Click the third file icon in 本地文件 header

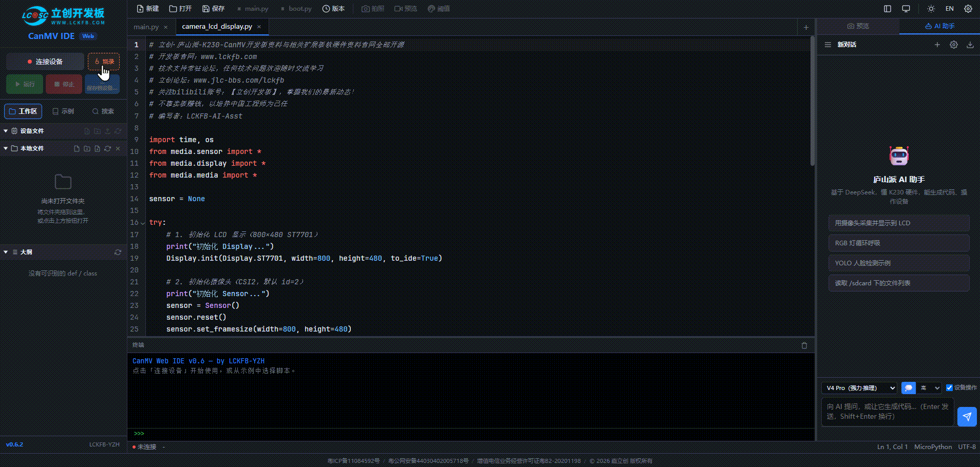tap(97, 148)
